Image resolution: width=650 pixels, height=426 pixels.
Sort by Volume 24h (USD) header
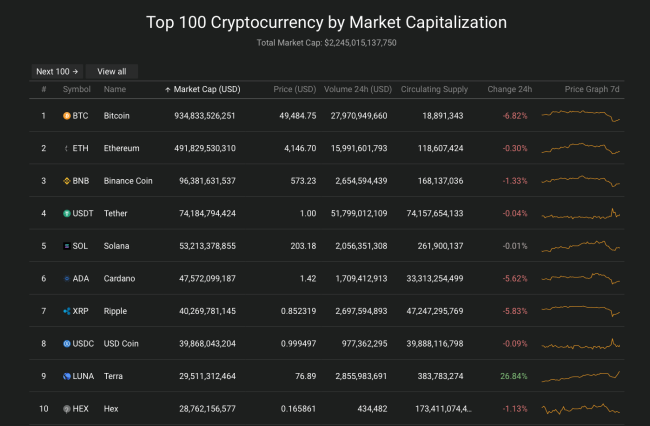359,90
